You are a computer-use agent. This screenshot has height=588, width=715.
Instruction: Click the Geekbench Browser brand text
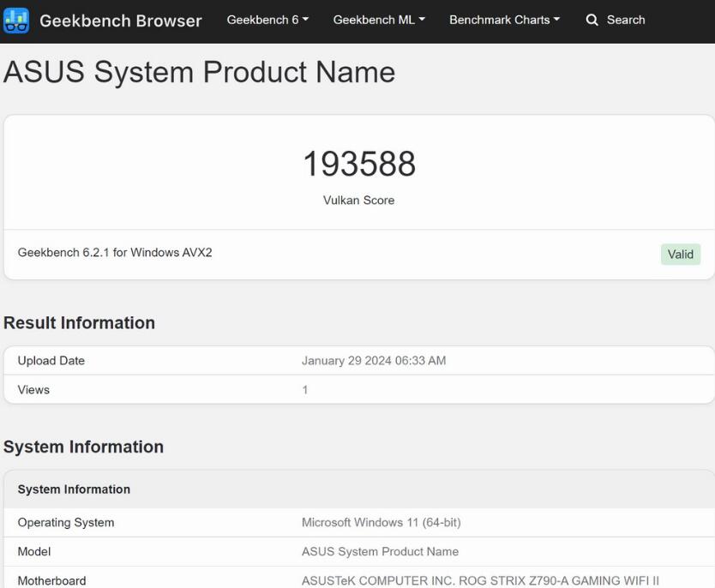[x=121, y=21]
